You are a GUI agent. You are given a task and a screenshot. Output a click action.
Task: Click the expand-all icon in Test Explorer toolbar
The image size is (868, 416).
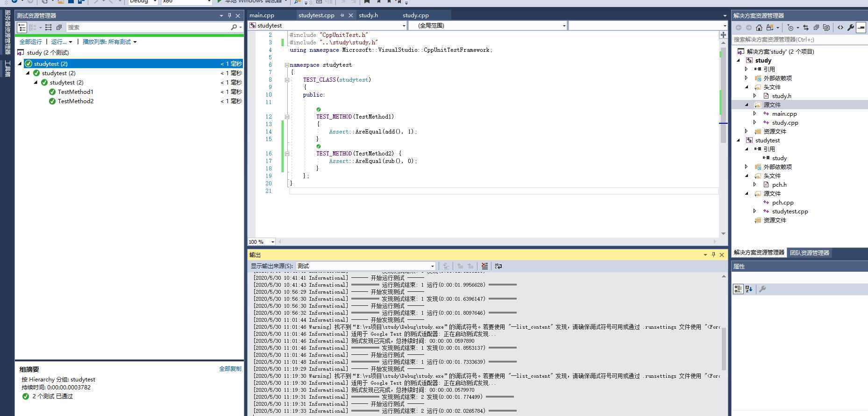coord(49,28)
